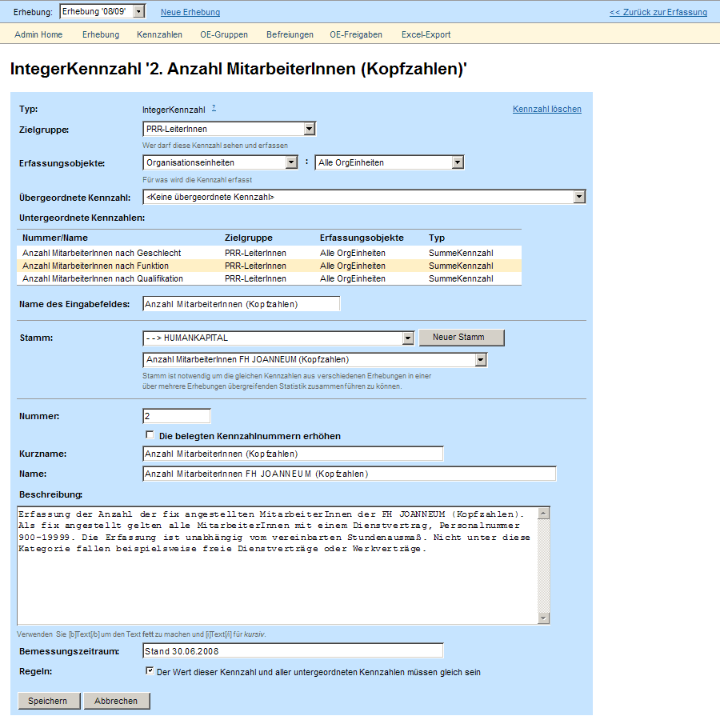Image resolution: width=720 pixels, height=728 pixels.
Task: Open the Excel-Export menu item
Action: pos(426,34)
